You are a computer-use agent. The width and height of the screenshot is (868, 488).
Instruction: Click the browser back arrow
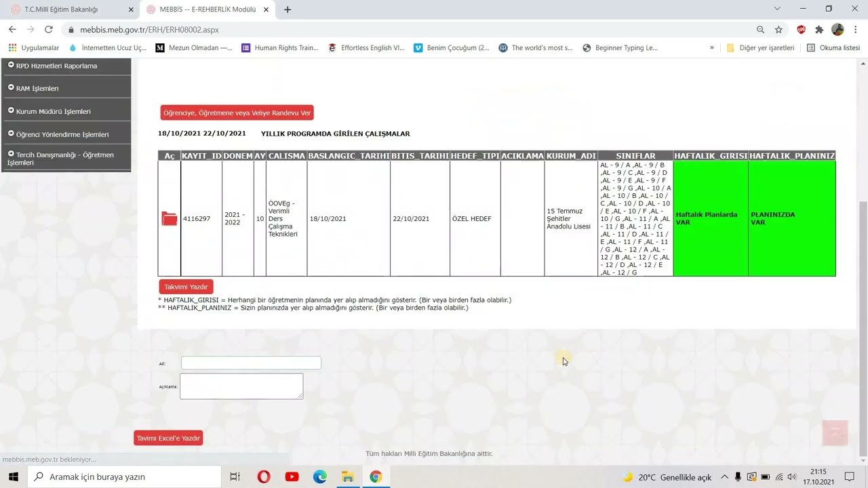pos(12,30)
